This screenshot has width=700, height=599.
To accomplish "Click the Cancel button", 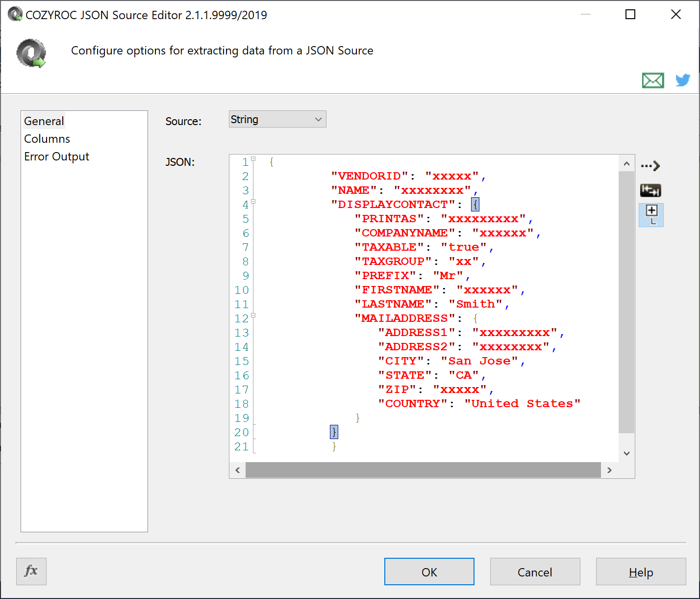I will 535,572.
